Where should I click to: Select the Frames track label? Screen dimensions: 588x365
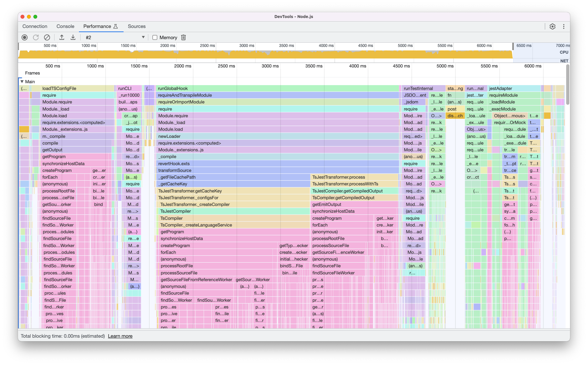(x=32, y=73)
